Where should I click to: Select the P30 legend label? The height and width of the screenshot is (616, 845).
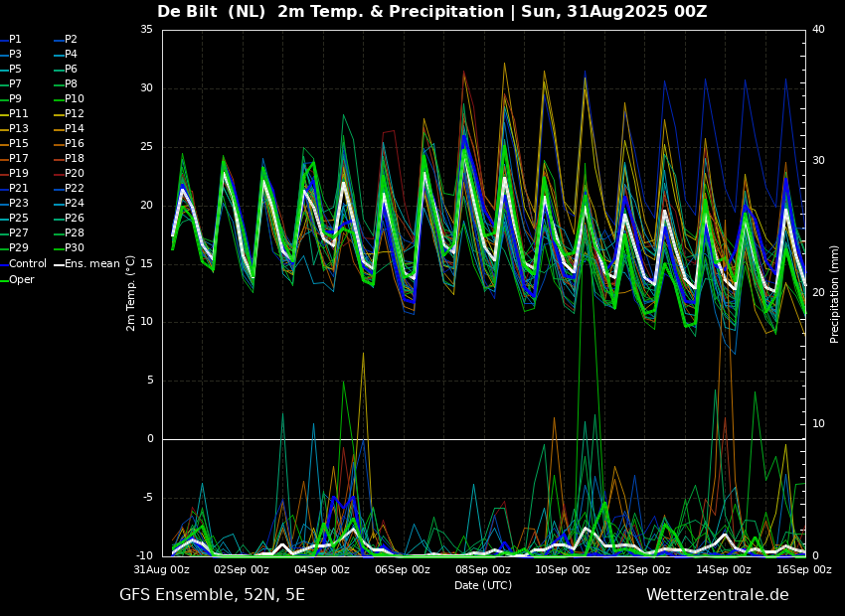pos(74,247)
